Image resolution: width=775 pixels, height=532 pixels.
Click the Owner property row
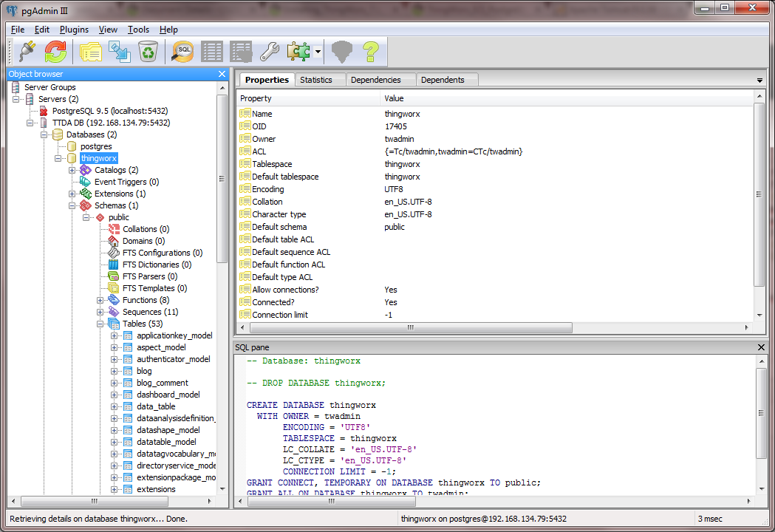coord(495,139)
